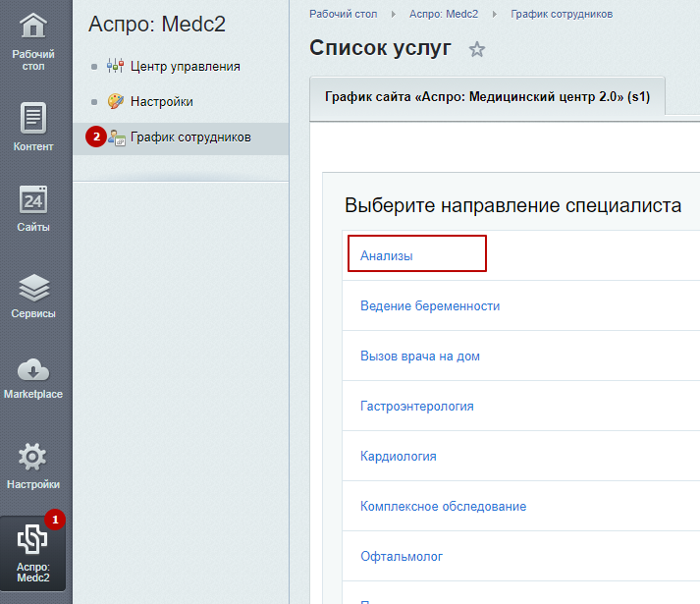Go to Рабочий стол breadcrumb

click(343, 15)
